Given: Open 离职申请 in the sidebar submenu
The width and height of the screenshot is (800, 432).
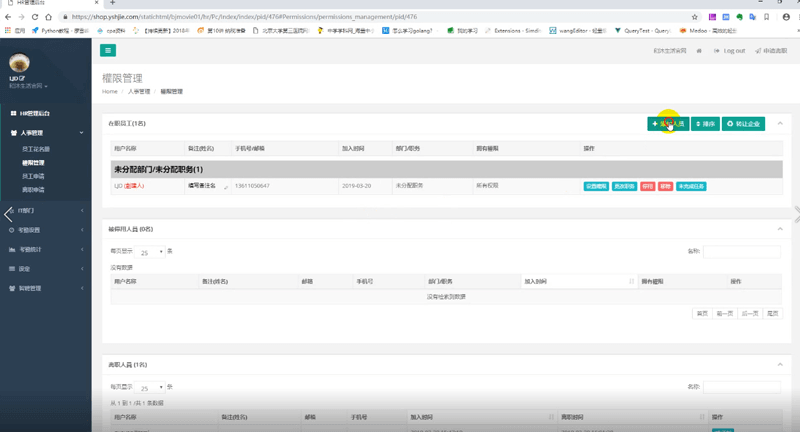Looking at the screenshot, I should click(x=33, y=190).
